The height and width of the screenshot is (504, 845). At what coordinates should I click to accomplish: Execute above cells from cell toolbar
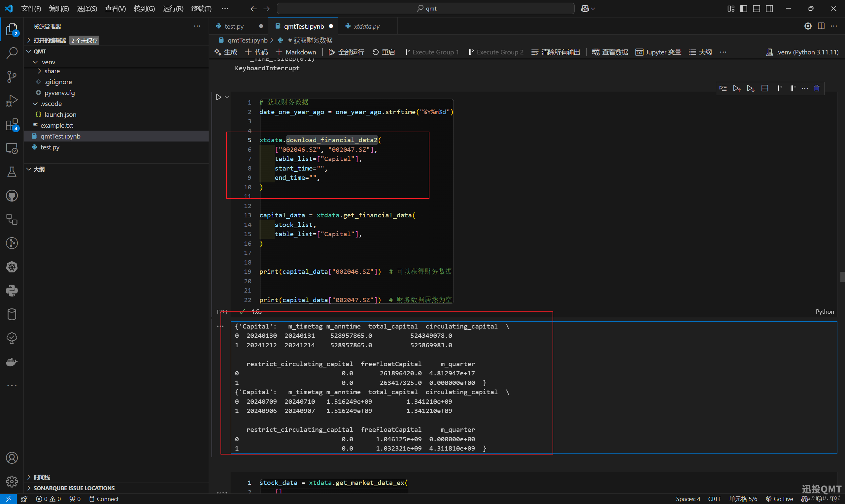(737, 88)
